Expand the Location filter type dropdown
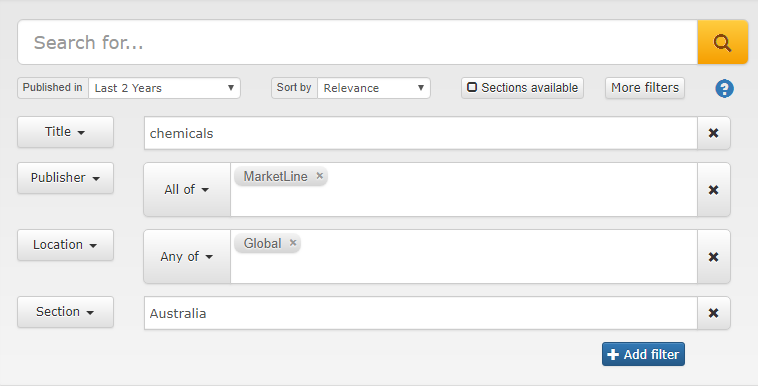The width and height of the screenshot is (758, 391). click(x=65, y=245)
